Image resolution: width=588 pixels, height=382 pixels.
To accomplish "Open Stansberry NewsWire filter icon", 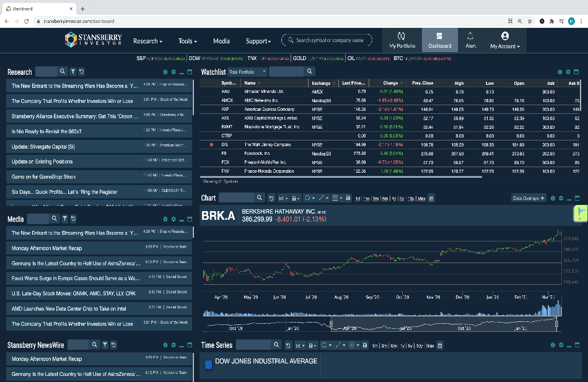I will (x=105, y=344).
